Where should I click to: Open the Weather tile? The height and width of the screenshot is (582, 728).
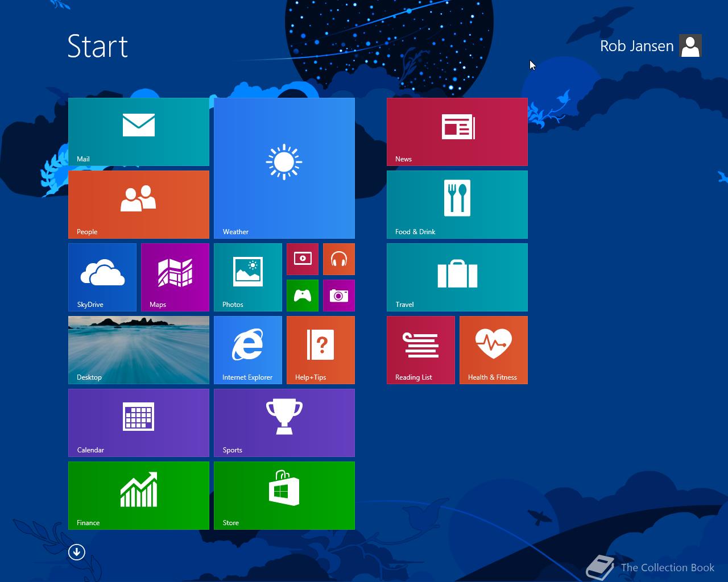point(284,168)
